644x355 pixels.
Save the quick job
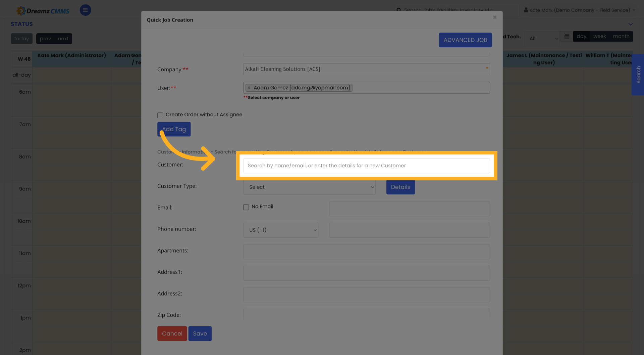(200, 333)
